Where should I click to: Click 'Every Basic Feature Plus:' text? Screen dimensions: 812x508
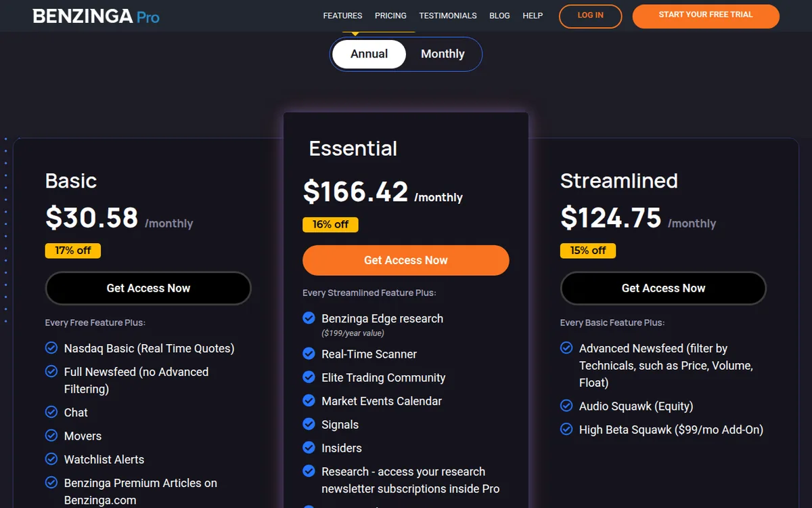[x=612, y=322]
